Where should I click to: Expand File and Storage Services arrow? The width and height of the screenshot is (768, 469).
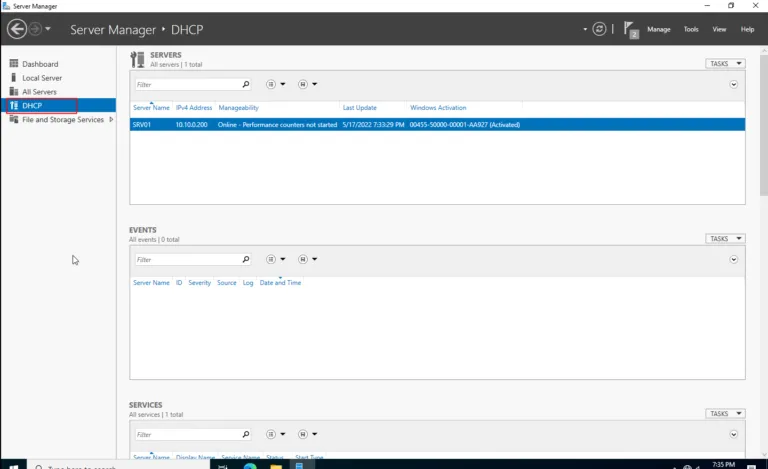(x=111, y=119)
